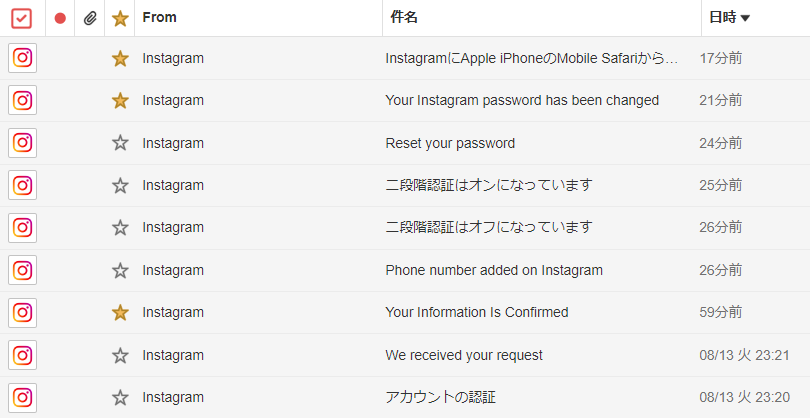Open the 'Your Instagram password has been changed' email
This screenshot has height=418, width=810.
(x=522, y=100)
